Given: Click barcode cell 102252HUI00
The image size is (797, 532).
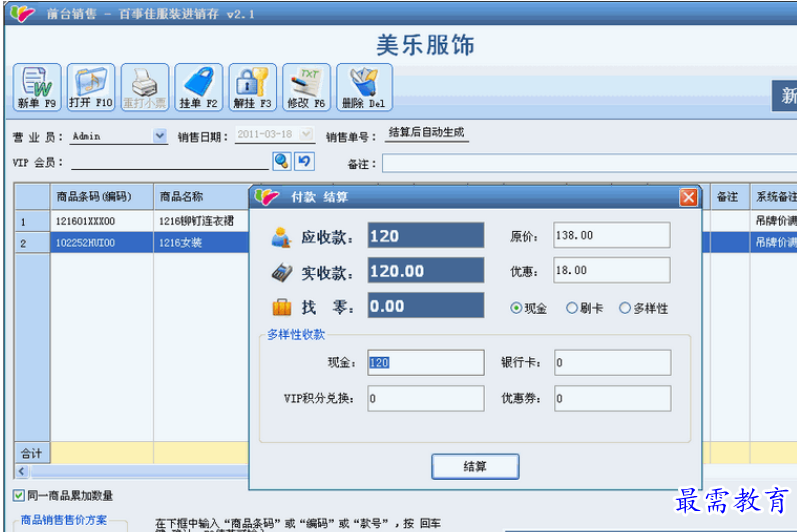Looking at the screenshot, I should click(x=102, y=242).
